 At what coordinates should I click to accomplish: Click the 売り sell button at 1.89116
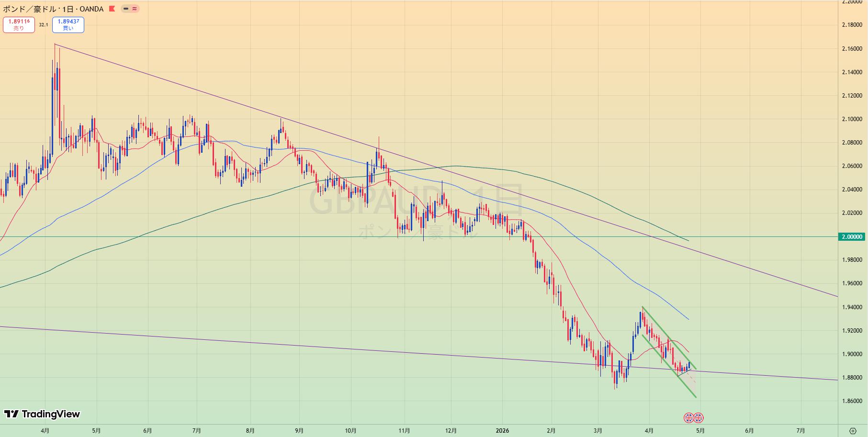coord(19,25)
